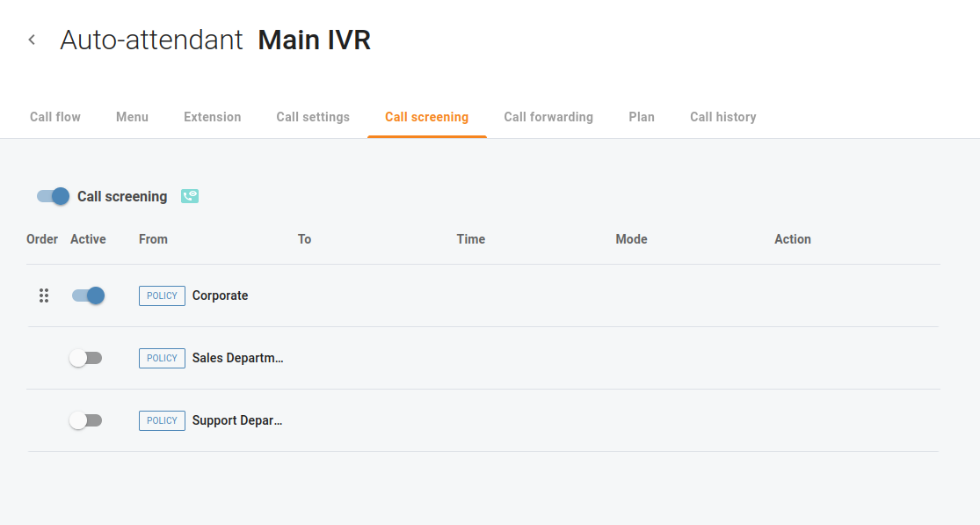Select the truncated Sales Department policy name
Image resolution: width=980 pixels, height=525 pixels.
pyautogui.click(x=237, y=358)
